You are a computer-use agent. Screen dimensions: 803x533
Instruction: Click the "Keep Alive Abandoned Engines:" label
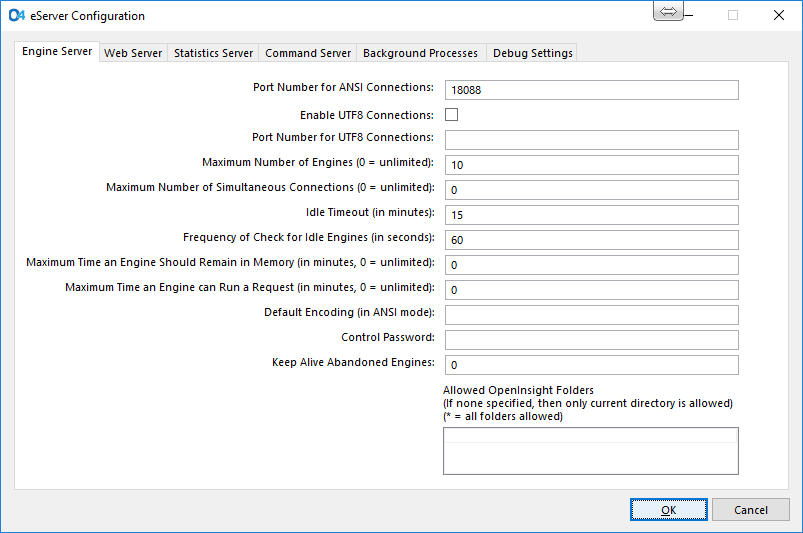point(353,362)
